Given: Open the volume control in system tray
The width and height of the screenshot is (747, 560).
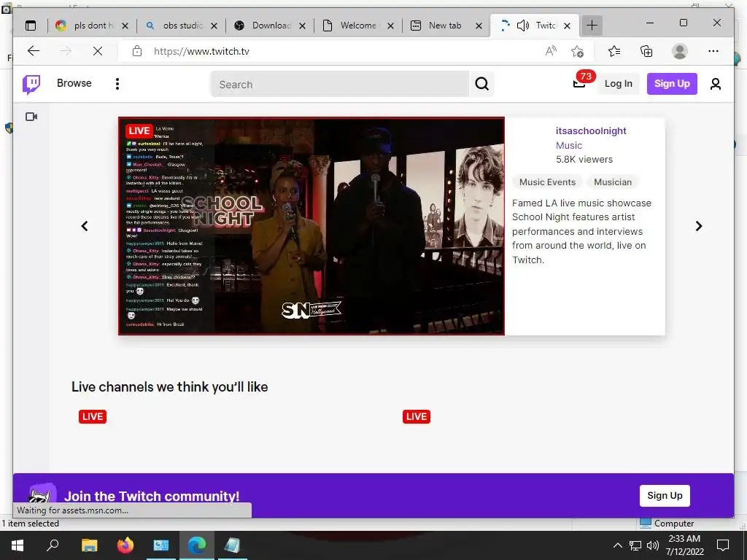Looking at the screenshot, I should pyautogui.click(x=653, y=545).
